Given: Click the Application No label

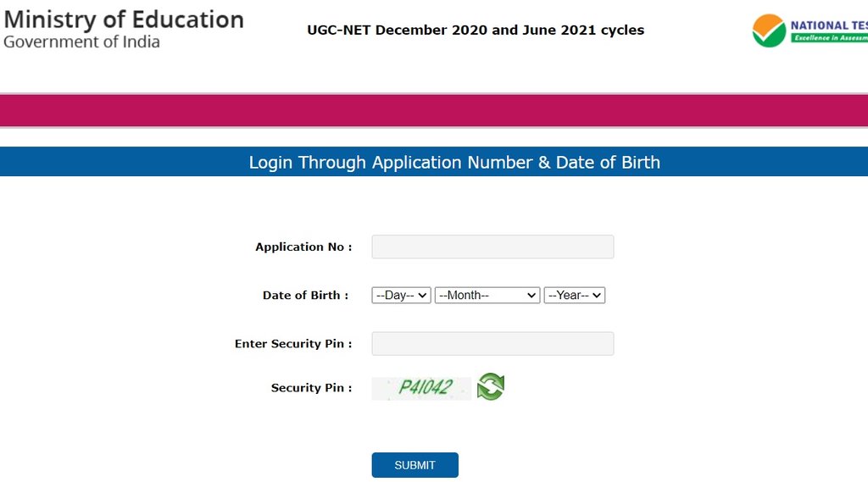Looking at the screenshot, I should coord(303,247).
